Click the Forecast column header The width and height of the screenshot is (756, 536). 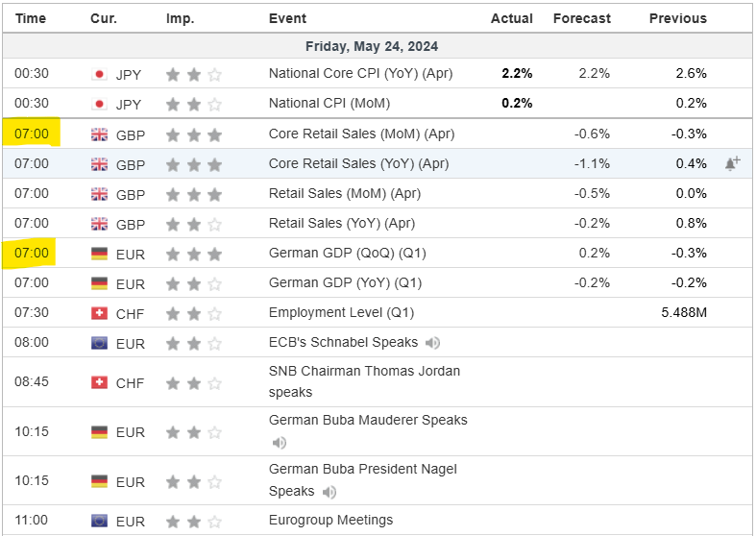click(x=582, y=18)
